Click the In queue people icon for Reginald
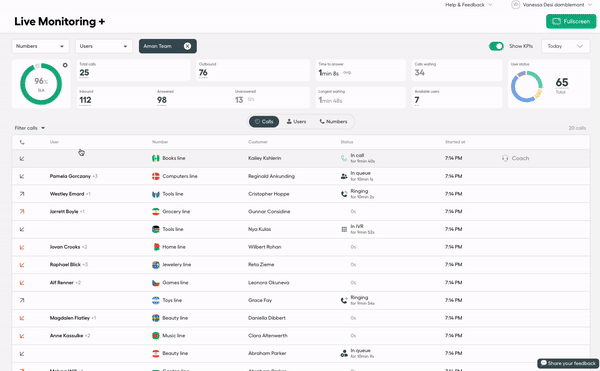Screen dimensions: 600x371 point(344,176)
